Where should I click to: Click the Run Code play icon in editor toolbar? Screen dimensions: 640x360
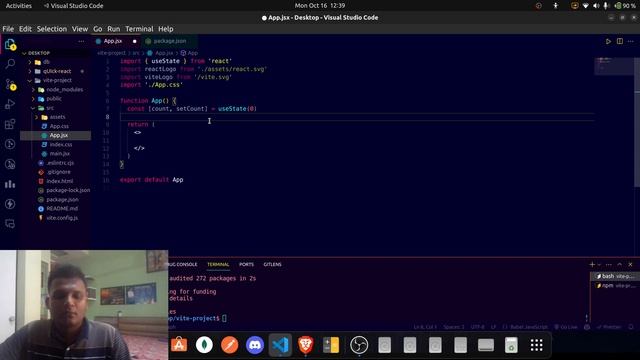(x=608, y=41)
